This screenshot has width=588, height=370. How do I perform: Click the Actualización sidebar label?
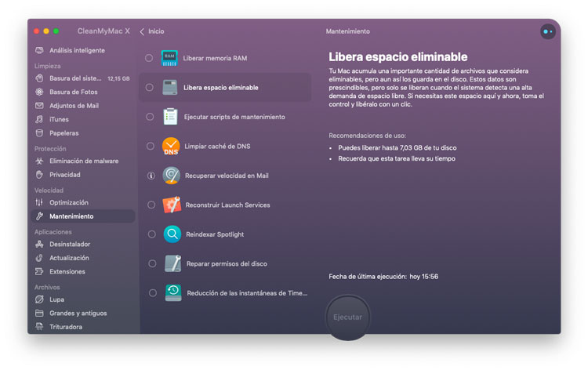pyautogui.click(x=69, y=258)
